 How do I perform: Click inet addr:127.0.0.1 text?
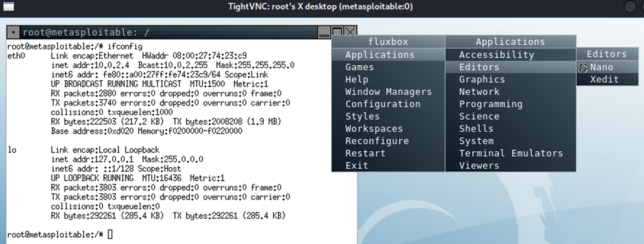coord(92,159)
